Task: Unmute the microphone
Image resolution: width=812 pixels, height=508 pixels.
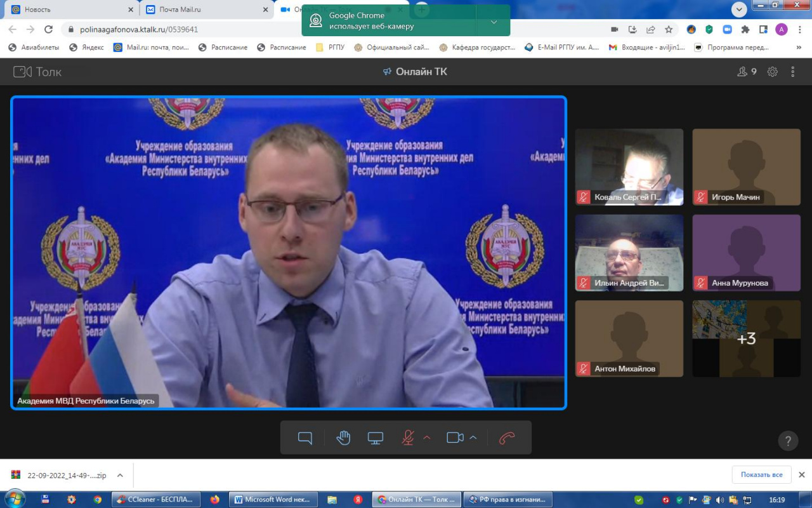Action: click(x=408, y=438)
